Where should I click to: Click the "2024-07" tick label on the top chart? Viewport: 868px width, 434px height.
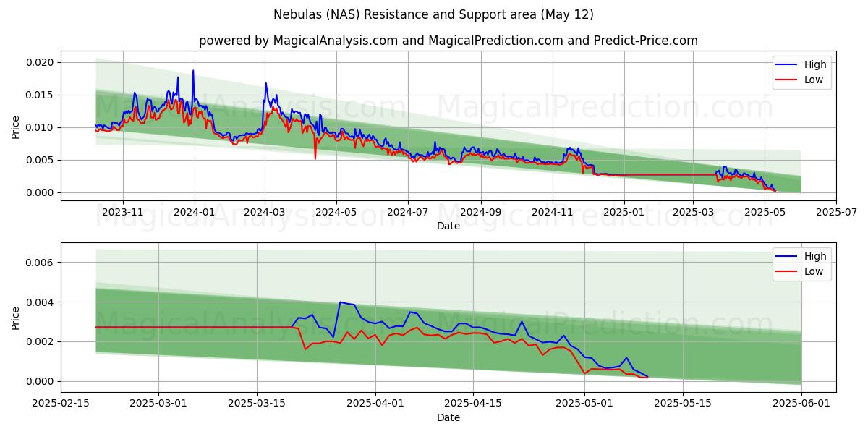click(407, 212)
